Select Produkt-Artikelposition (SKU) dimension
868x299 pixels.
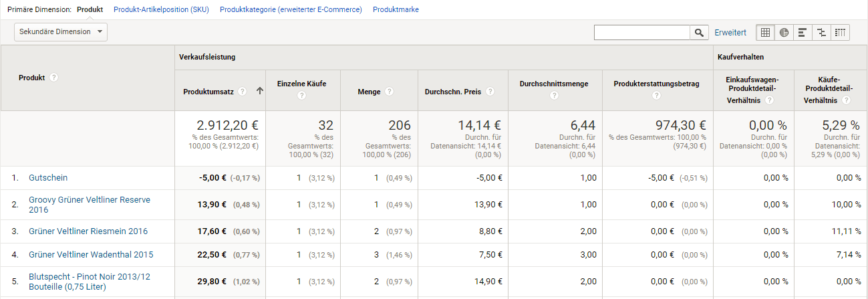click(x=161, y=10)
